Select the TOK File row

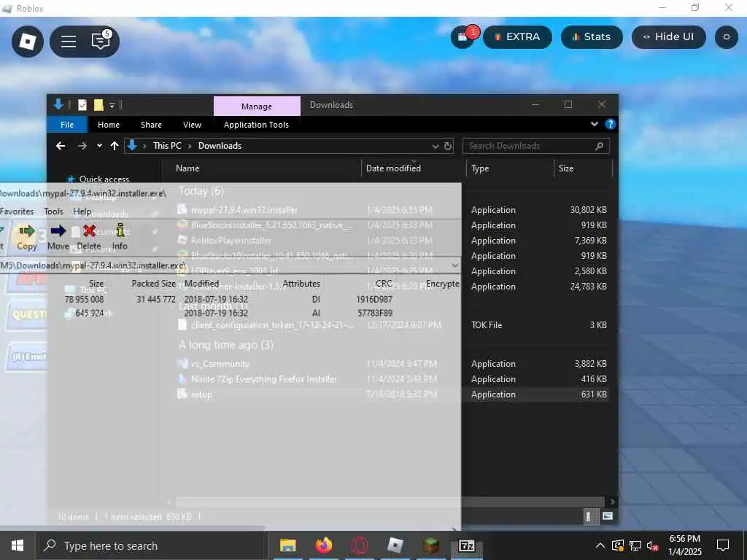(393, 325)
